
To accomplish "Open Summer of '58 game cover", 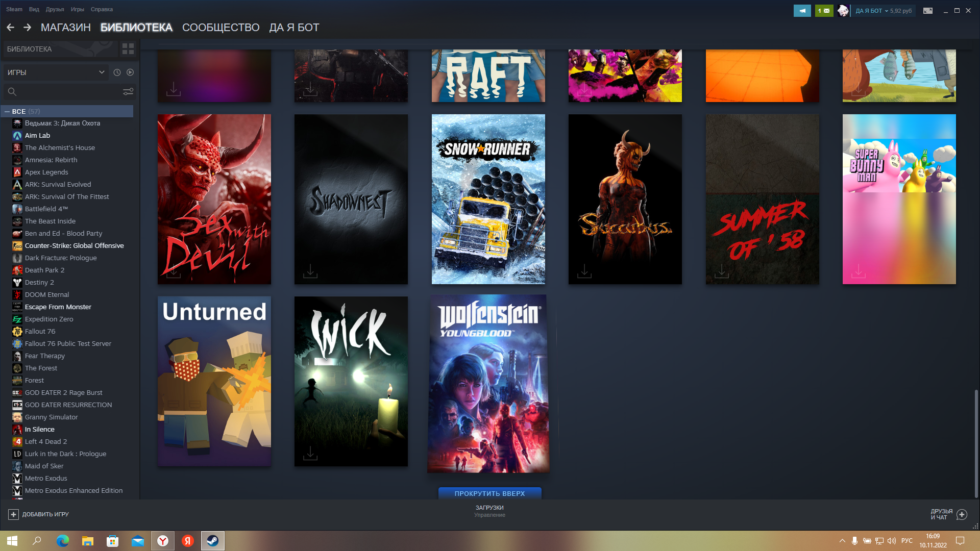I will (763, 199).
